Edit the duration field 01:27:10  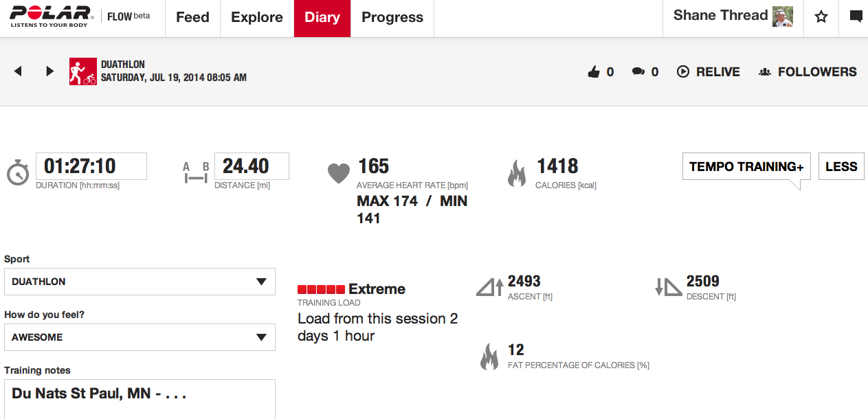pyautogui.click(x=91, y=166)
